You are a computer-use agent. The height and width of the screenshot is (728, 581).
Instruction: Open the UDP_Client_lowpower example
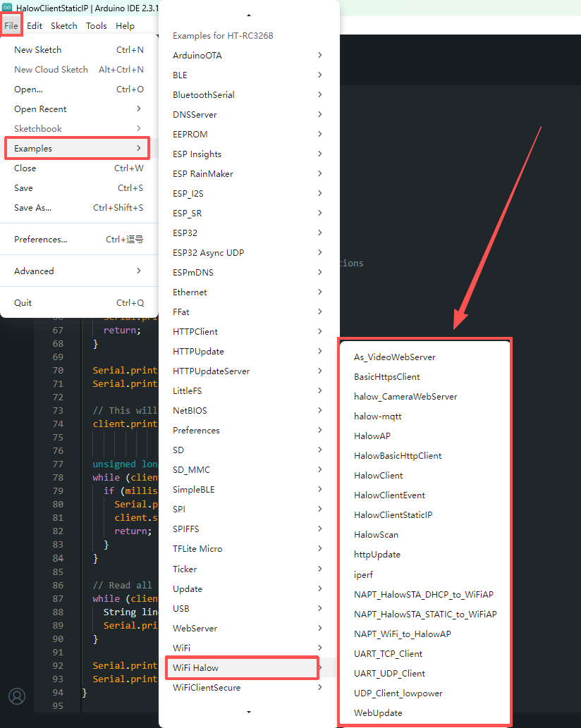pos(425,693)
